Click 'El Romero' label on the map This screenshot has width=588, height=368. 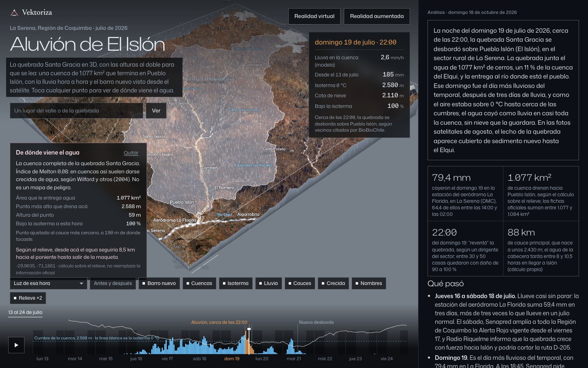224,188
